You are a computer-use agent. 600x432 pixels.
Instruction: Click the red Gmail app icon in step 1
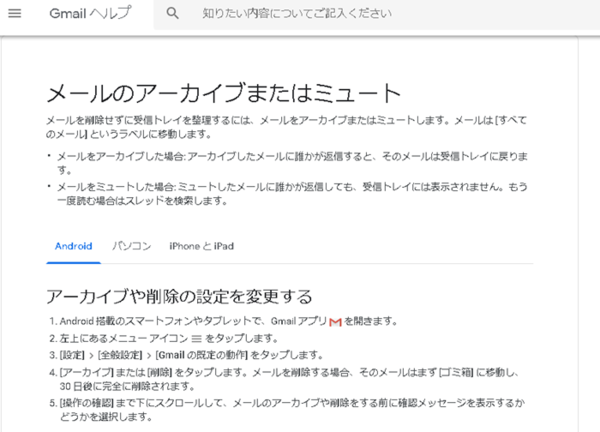(335, 322)
